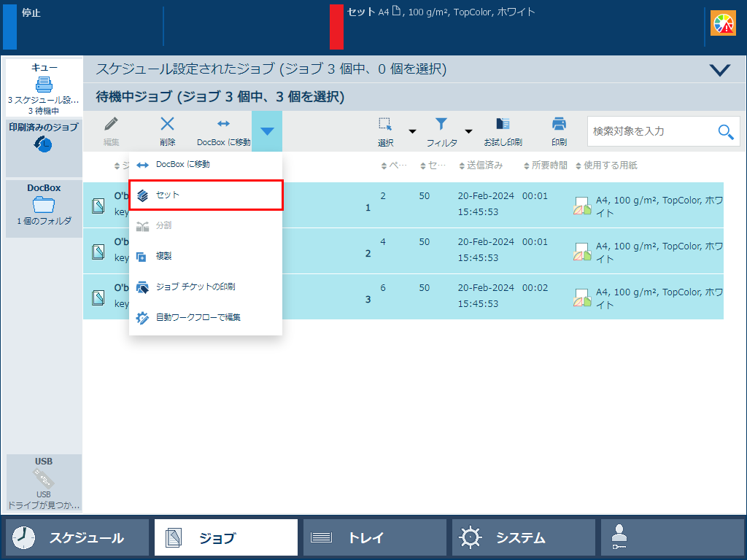Click the color wheel warning icon
Viewport: 747px width, 560px height.
click(723, 23)
